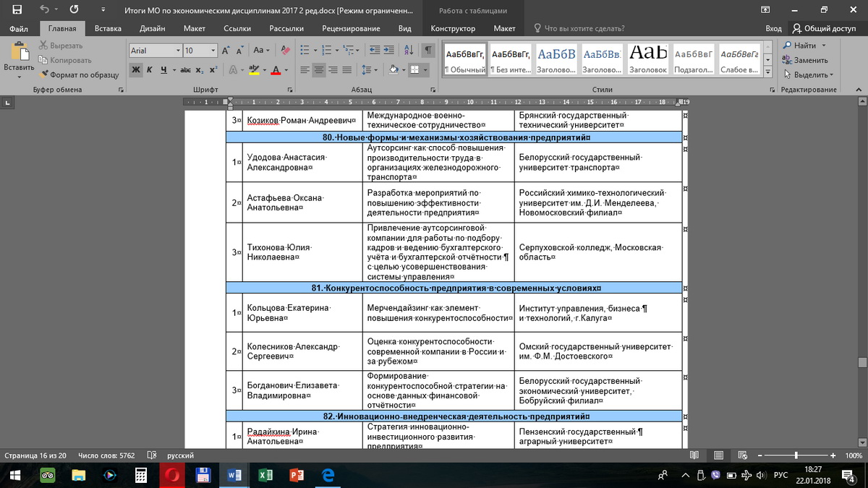Click the Paste (Вставить) clipboard icon
This screenshot has width=868, height=488.
(19, 52)
